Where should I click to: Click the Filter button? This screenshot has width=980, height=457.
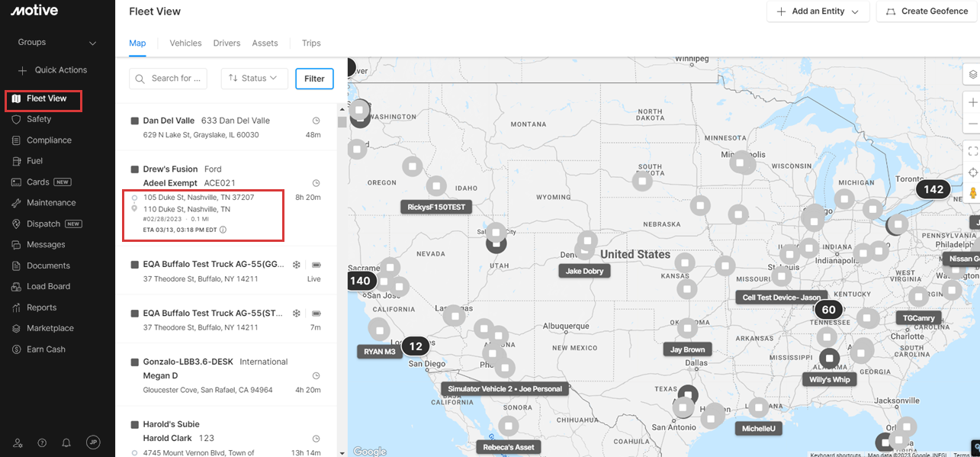[314, 79]
